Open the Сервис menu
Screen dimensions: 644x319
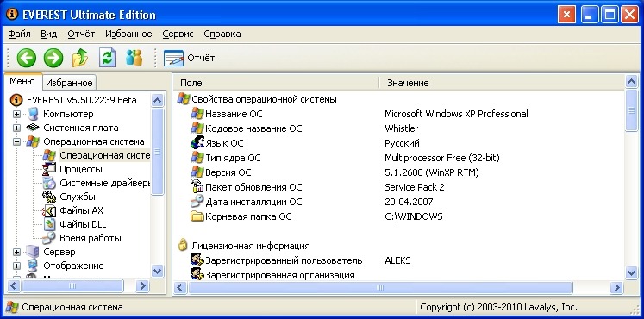tap(178, 34)
